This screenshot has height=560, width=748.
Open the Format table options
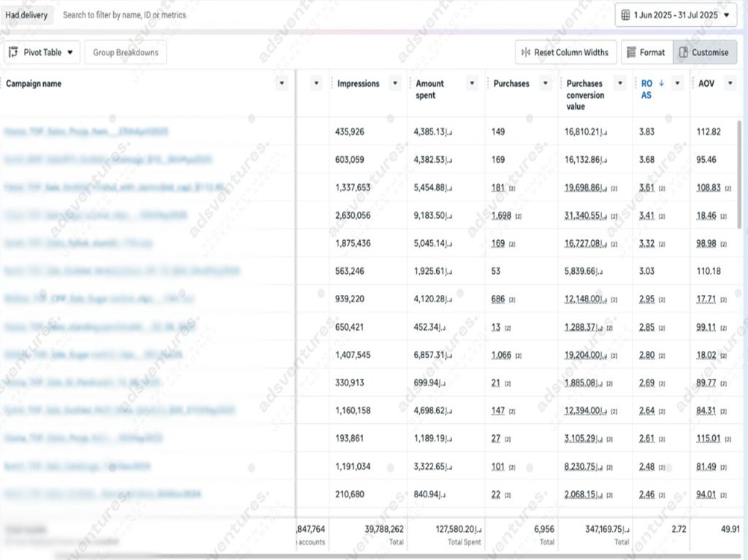click(646, 53)
